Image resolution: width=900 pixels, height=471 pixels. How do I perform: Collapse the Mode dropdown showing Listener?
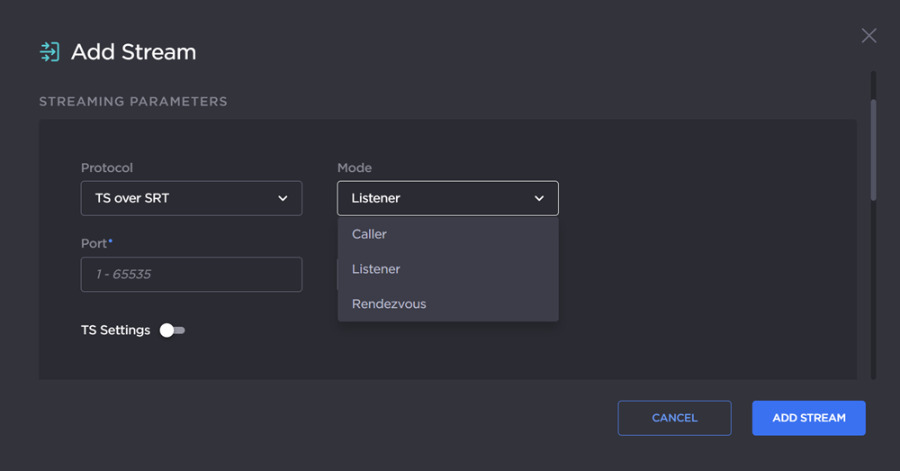click(447, 198)
